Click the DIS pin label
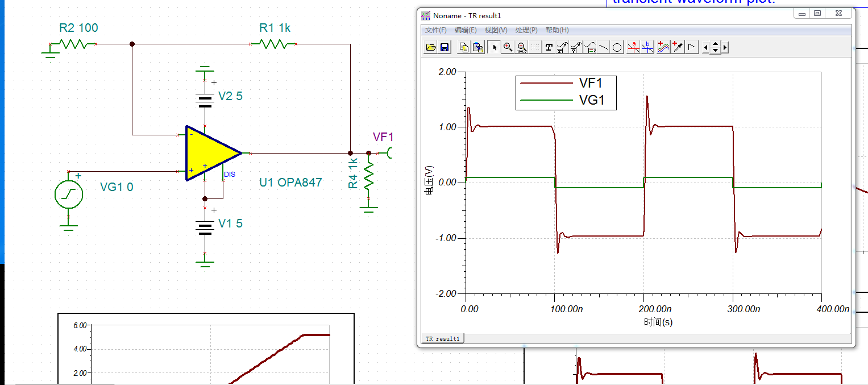This screenshot has width=868, height=385. pyautogui.click(x=230, y=175)
